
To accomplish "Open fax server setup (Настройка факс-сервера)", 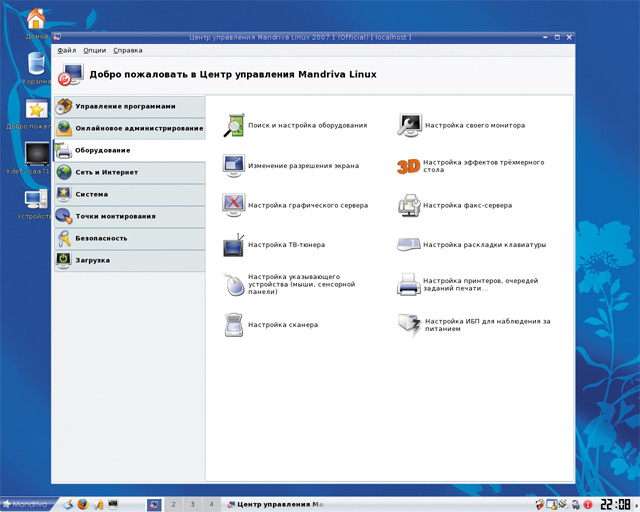I will pos(455,205).
